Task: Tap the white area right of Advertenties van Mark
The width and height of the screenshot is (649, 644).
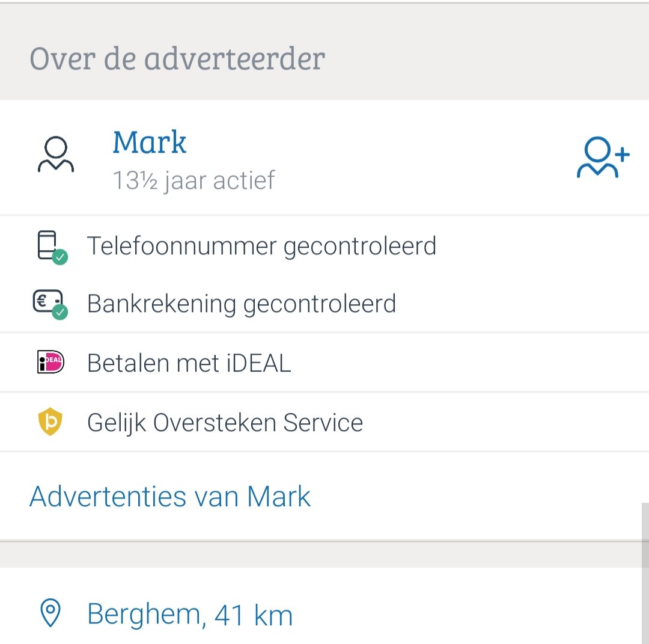Action: [x=476, y=496]
